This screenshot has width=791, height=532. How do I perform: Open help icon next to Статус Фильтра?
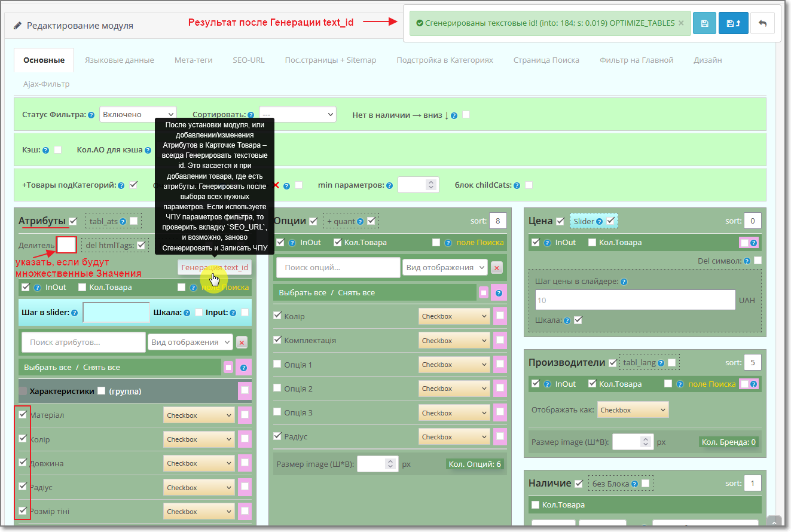click(x=91, y=115)
